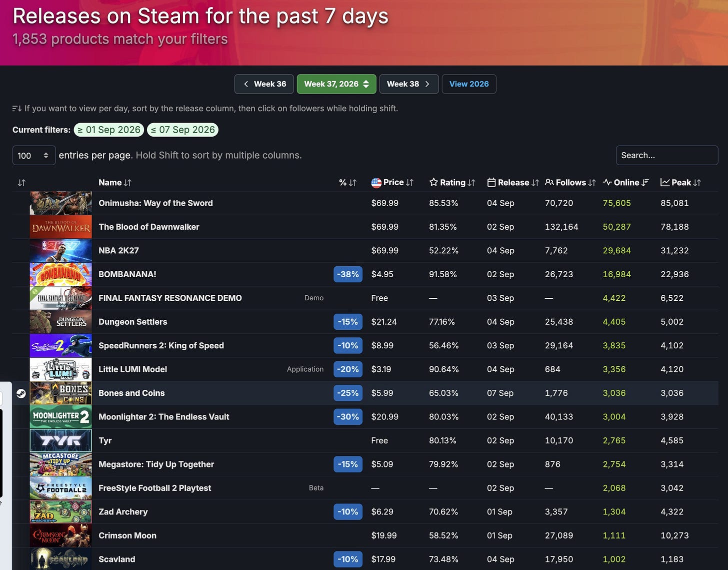The height and width of the screenshot is (570, 728).
Task: Open Megastore: Tidy Up Together thumbnail
Action: click(x=61, y=465)
